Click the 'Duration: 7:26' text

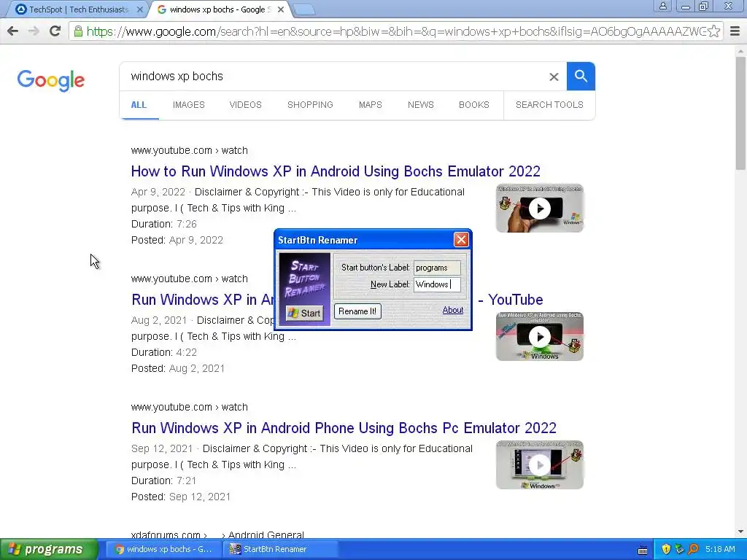point(164,224)
